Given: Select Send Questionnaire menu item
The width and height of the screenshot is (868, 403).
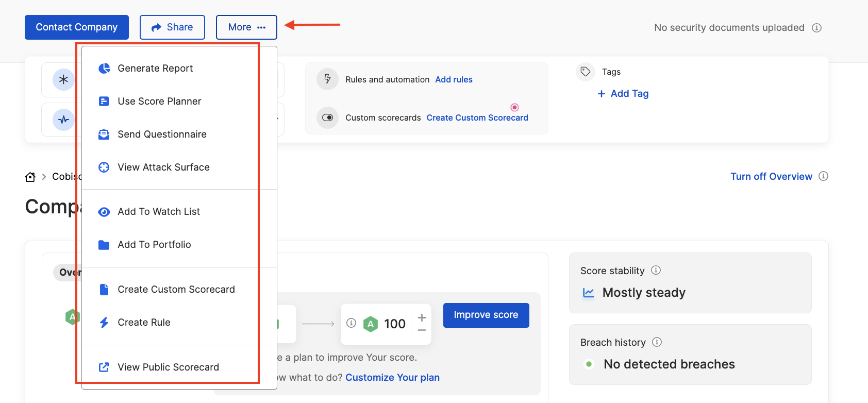Looking at the screenshot, I should click(x=179, y=135).
